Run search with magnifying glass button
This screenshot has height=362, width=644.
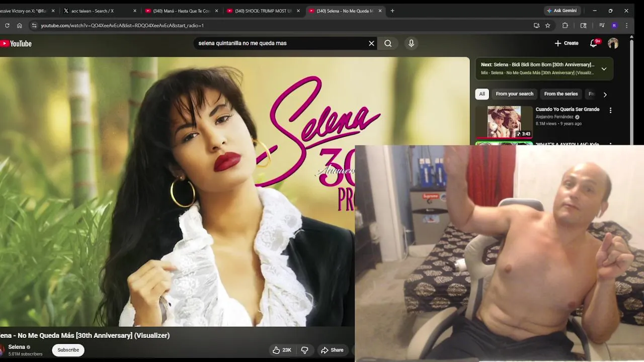pos(388,43)
